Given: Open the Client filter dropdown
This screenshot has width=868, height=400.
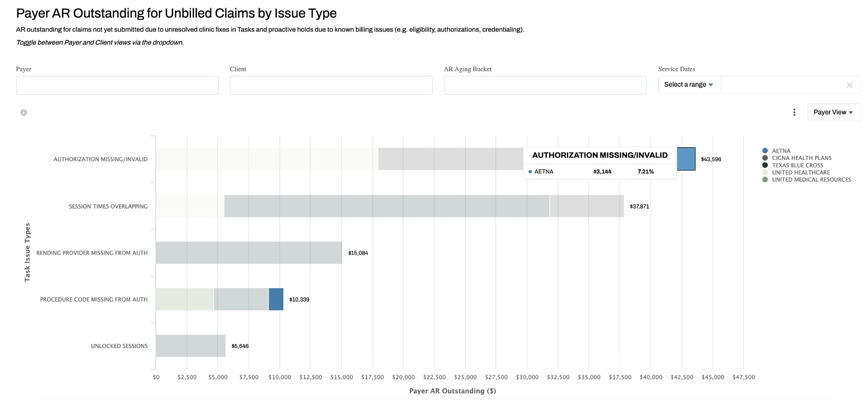Looking at the screenshot, I should pos(330,85).
